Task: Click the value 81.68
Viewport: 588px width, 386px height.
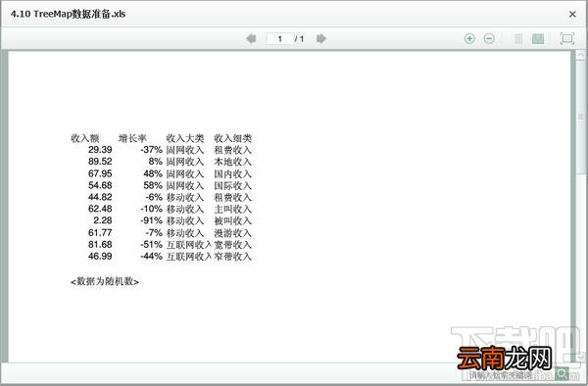Action: (100, 244)
